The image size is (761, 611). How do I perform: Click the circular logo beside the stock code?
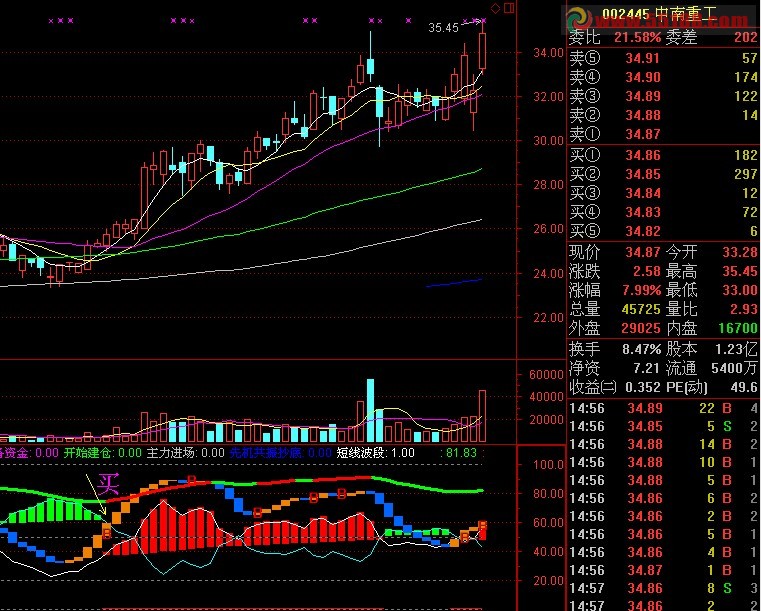[580, 17]
